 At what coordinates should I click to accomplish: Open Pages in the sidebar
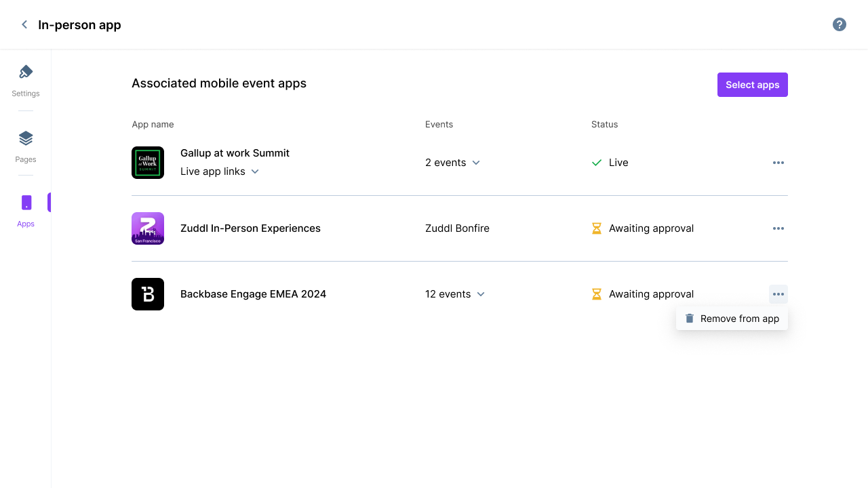[26, 147]
